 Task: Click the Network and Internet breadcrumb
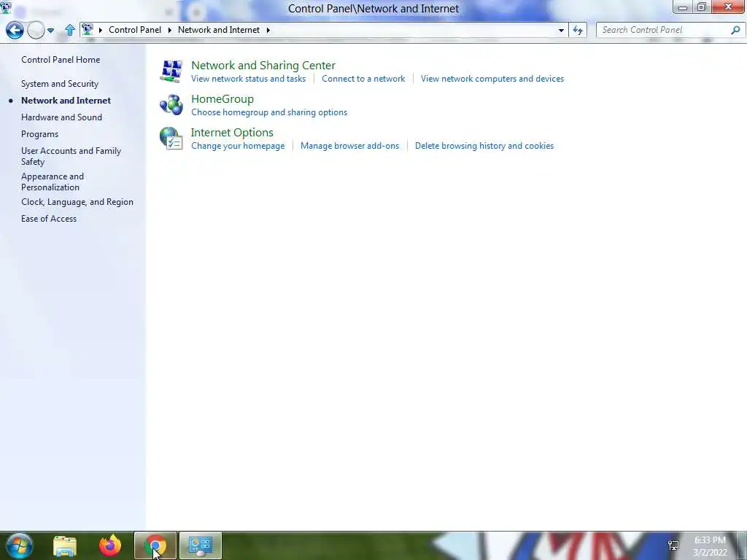(219, 29)
